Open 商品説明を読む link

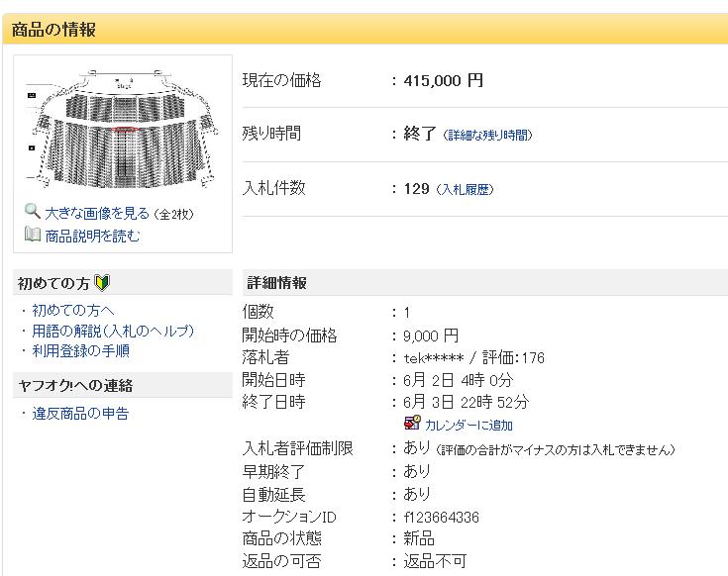click(92, 236)
